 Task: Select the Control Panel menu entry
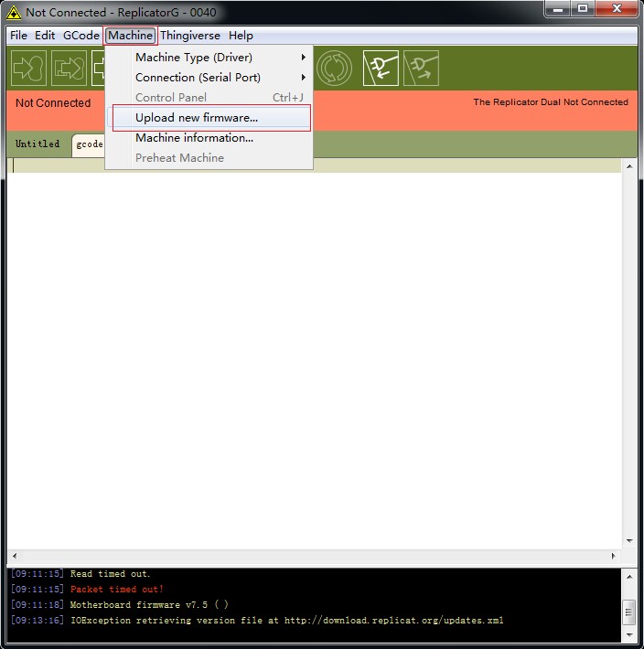[209, 97]
